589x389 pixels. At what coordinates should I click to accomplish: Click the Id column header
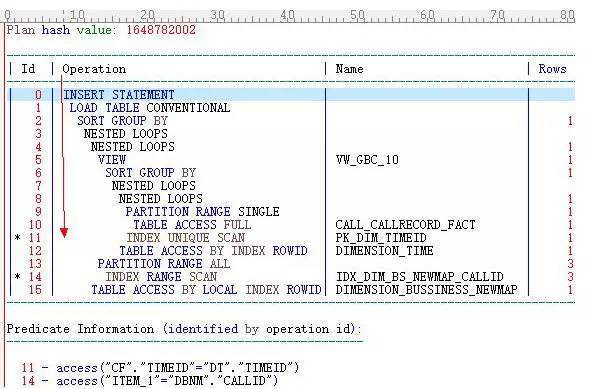(x=28, y=69)
